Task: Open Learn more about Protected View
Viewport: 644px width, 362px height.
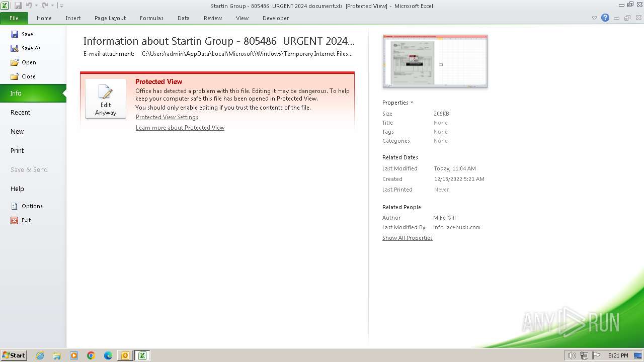Action: click(180, 128)
